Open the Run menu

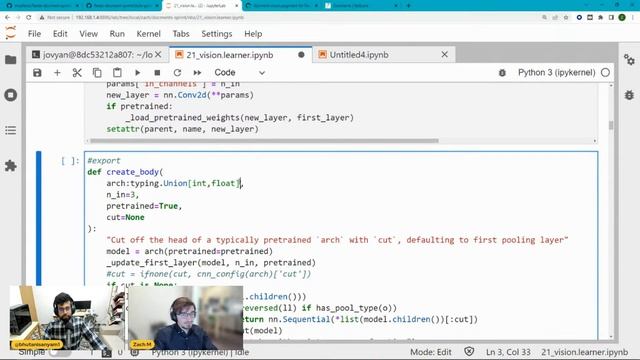point(117,34)
